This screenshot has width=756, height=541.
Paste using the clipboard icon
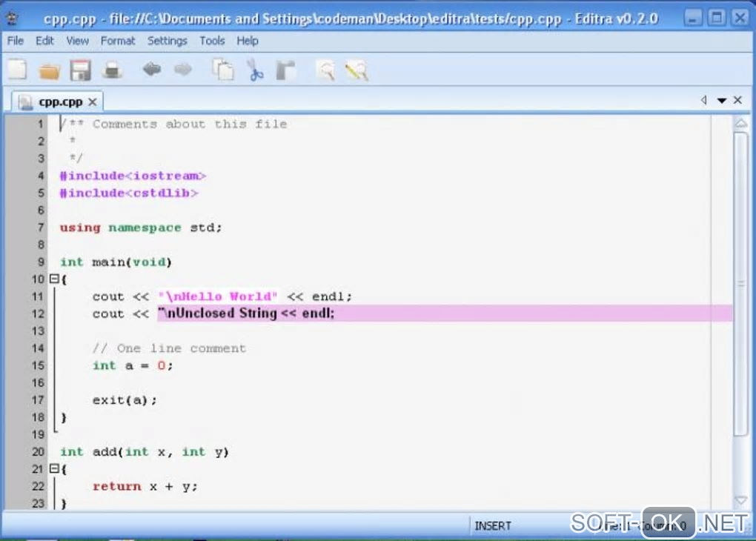tap(286, 70)
